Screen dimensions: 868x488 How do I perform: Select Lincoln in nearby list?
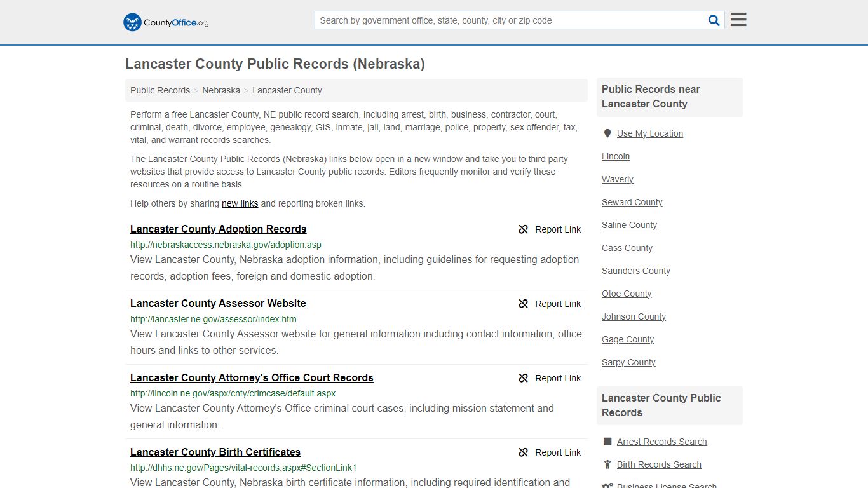[x=616, y=156]
